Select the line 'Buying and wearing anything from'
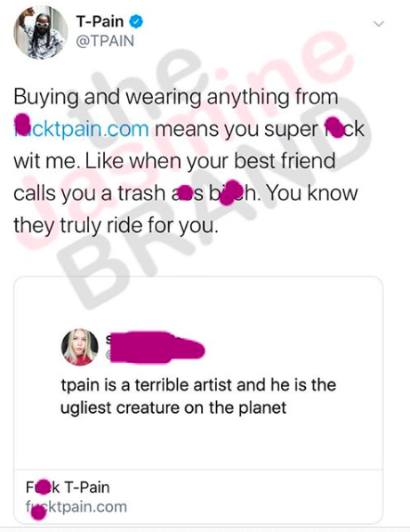Viewport: 410px width, 532px height. pyautogui.click(x=176, y=97)
